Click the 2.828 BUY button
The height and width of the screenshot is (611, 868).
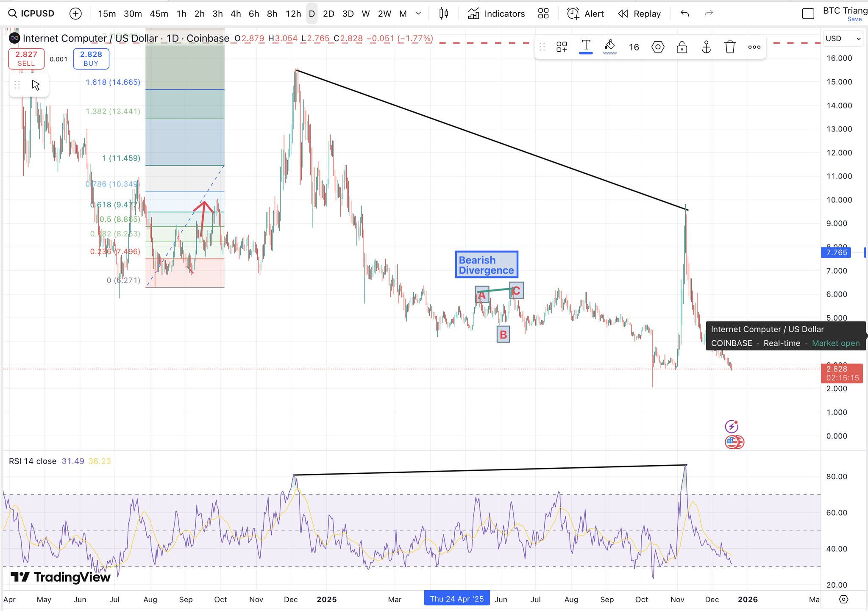[91, 58]
